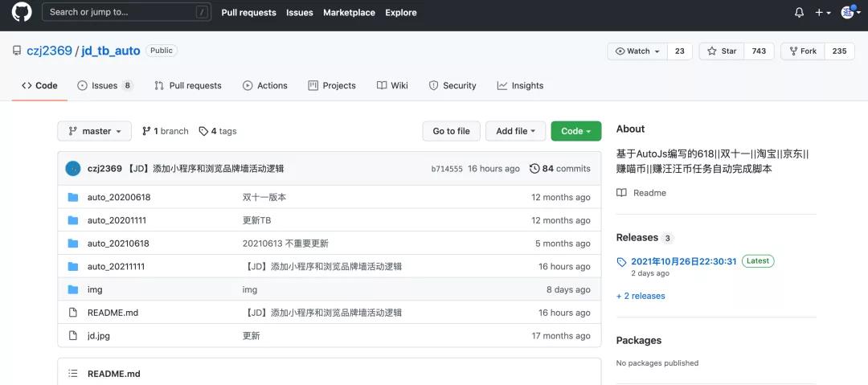
Task: Click the Latest release badge
Action: [x=758, y=261]
